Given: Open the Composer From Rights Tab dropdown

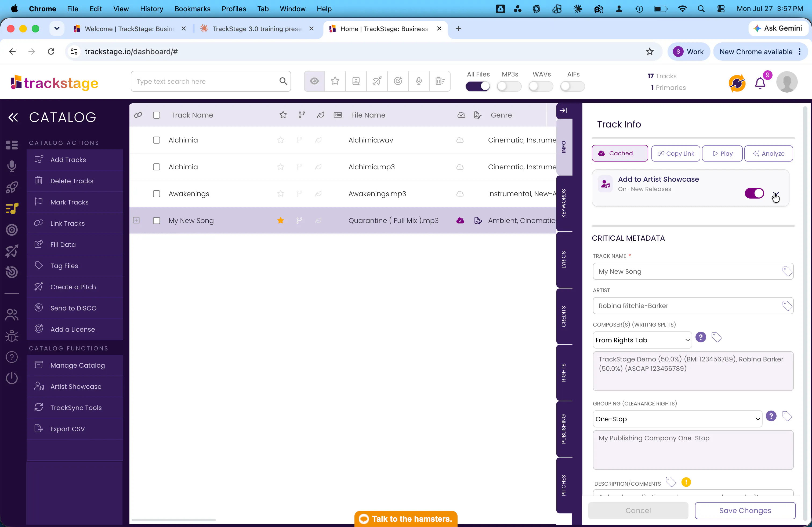Looking at the screenshot, I should (x=642, y=340).
